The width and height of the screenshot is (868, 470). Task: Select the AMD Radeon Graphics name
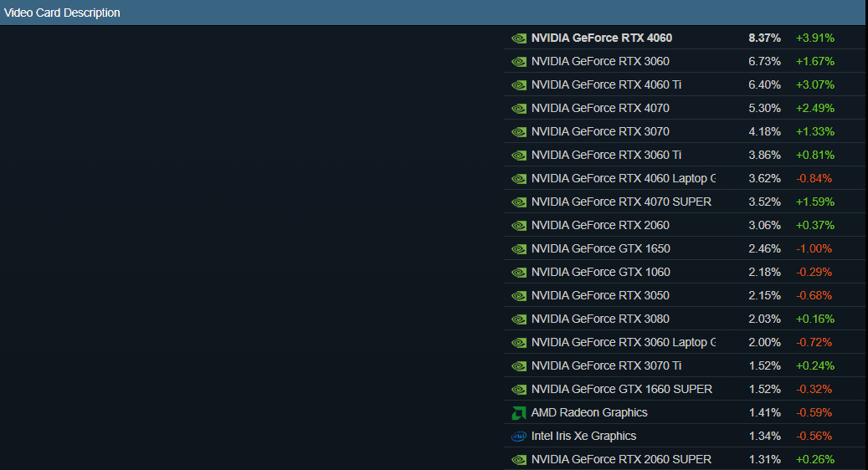[x=589, y=412]
